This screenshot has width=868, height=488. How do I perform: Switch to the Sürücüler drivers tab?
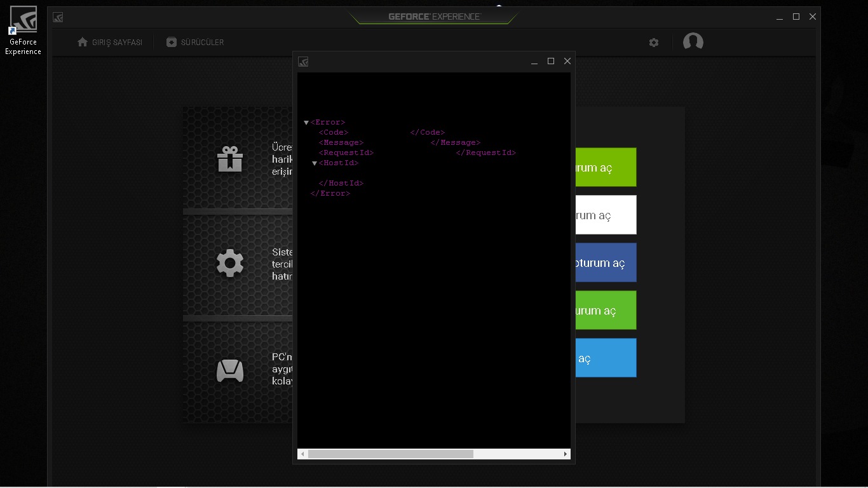[195, 43]
